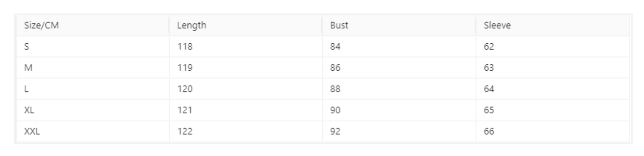The width and height of the screenshot is (644, 156).
Task: Select the S size cell
Action: [27, 47]
